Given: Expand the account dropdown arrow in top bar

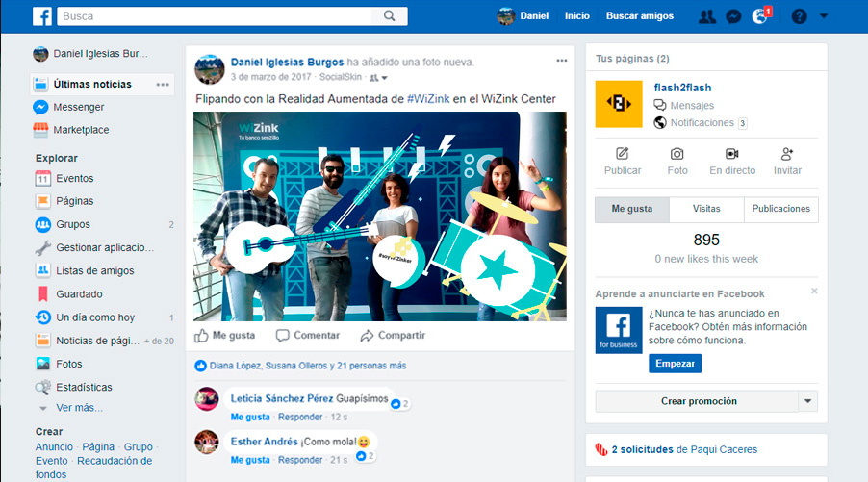Looking at the screenshot, I should point(824,16).
